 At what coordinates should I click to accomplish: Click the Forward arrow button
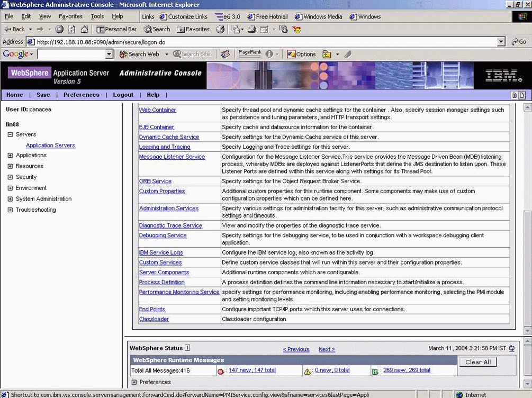[x=40, y=29]
